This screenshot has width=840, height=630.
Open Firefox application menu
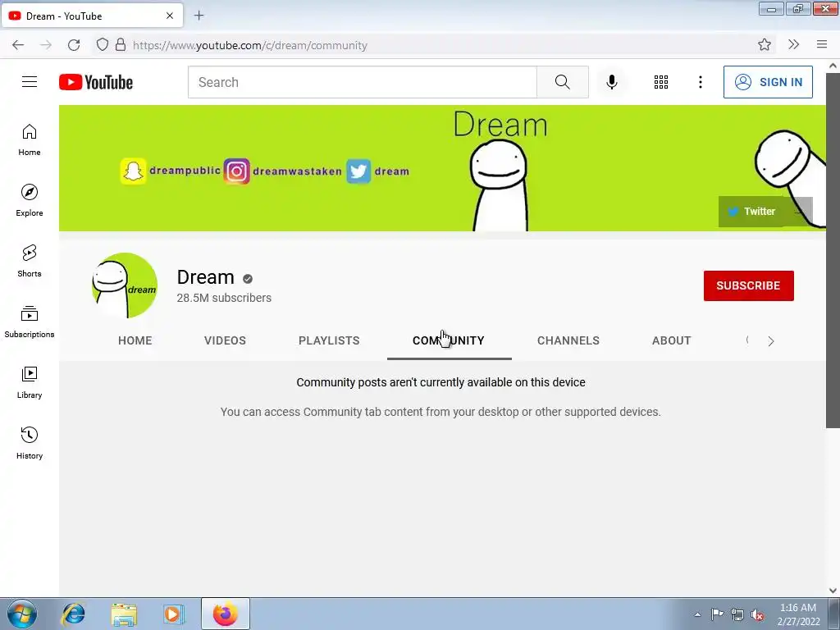[x=822, y=45]
